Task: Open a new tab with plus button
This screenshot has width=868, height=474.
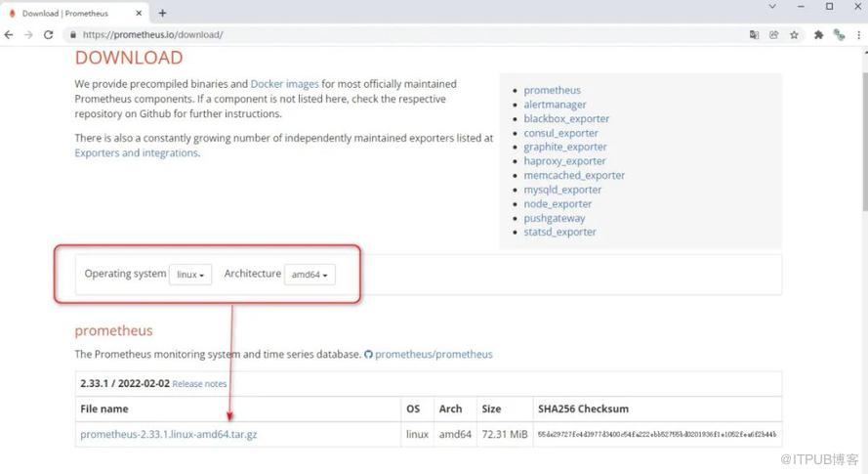Action: 162,13
